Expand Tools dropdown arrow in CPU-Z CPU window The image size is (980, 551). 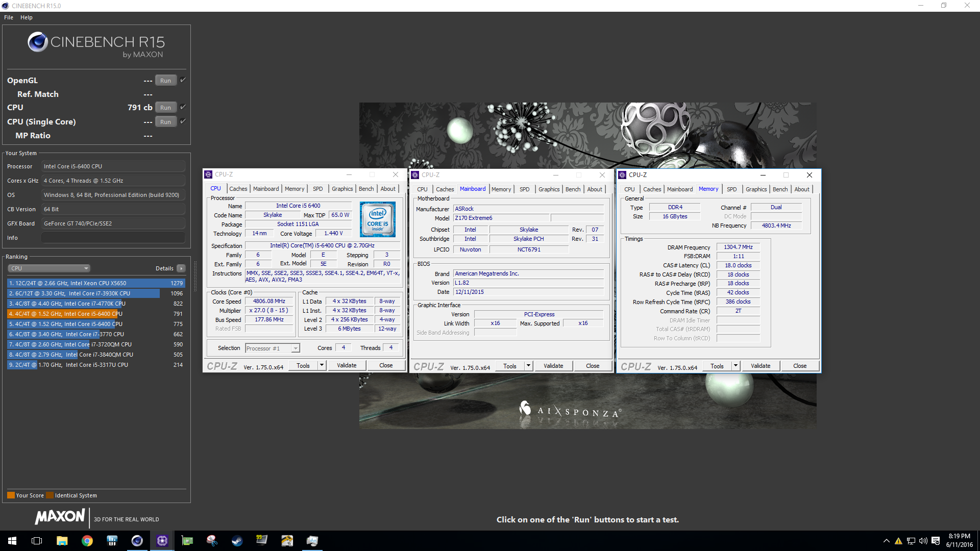click(x=322, y=365)
